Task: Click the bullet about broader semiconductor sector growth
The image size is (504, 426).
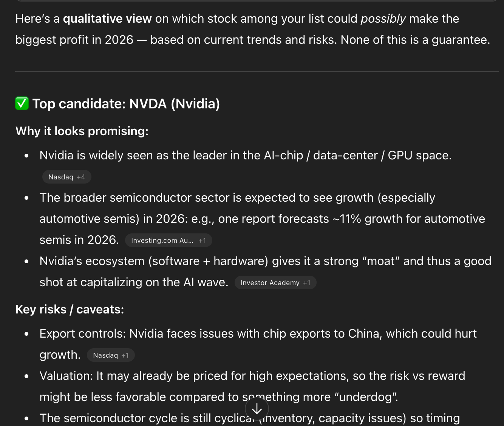Action: [237, 198]
